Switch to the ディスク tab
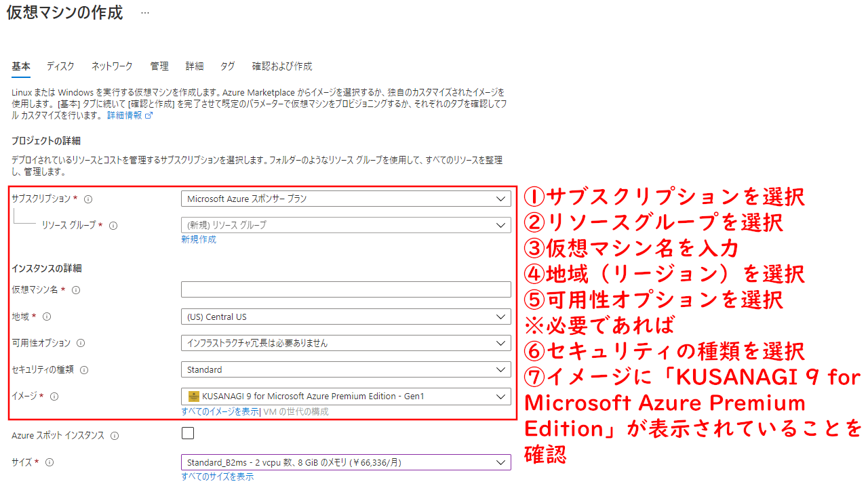 (60, 66)
